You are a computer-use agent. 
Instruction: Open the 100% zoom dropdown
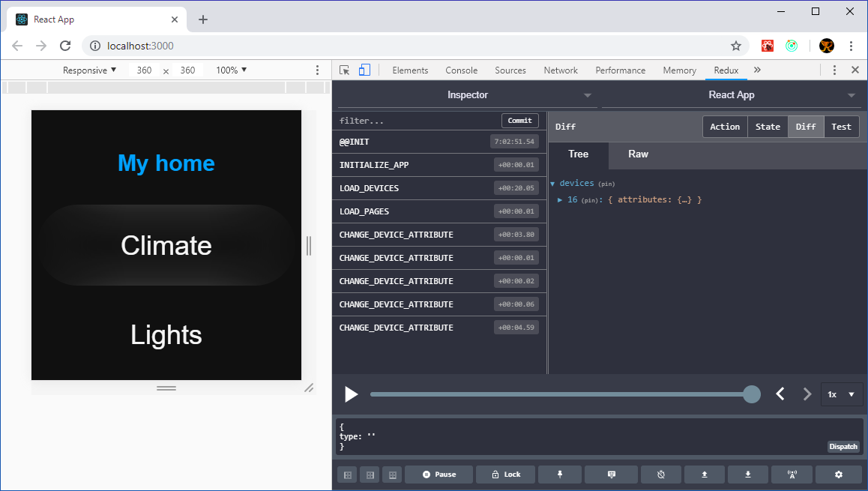(232, 70)
